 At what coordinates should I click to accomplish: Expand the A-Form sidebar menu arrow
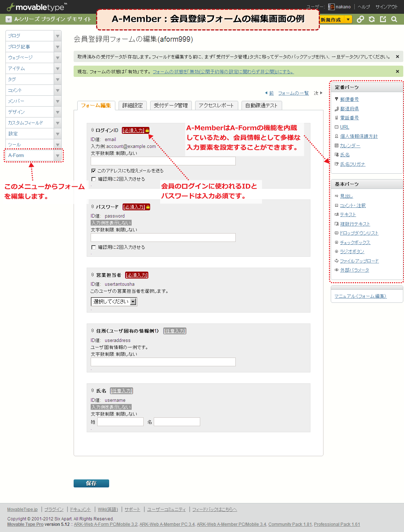click(x=57, y=156)
